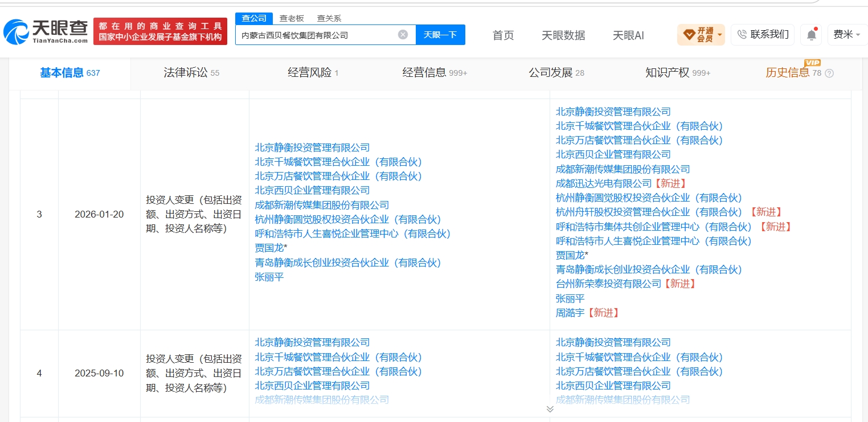
Task: Select the date 2025-09-10
Action: (x=99, y=374)
